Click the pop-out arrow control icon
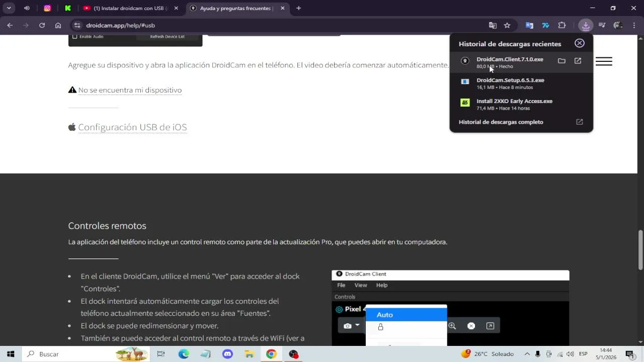 (x=490, y=326)
